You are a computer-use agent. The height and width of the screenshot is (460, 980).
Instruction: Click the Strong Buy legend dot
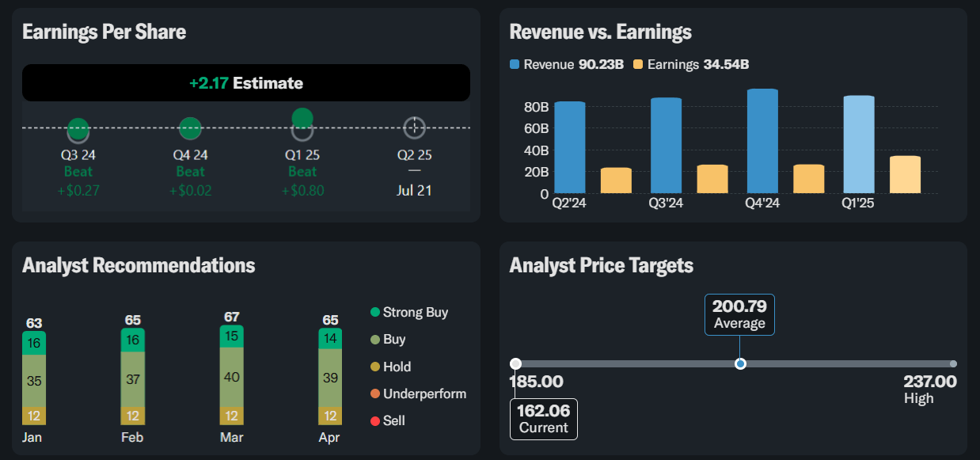(x=375, y=312)
